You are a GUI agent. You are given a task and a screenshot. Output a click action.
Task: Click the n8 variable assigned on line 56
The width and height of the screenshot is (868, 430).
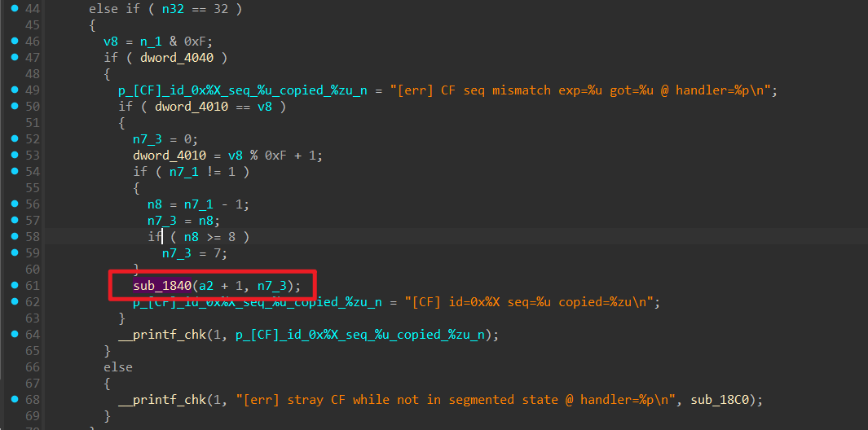click(x=155, y=204)
